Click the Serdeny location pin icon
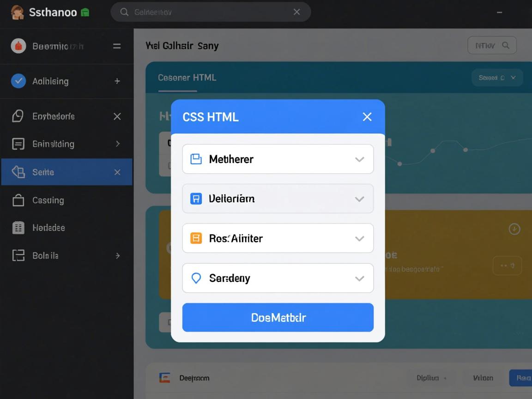532x399 pixels. coord(196,278)
